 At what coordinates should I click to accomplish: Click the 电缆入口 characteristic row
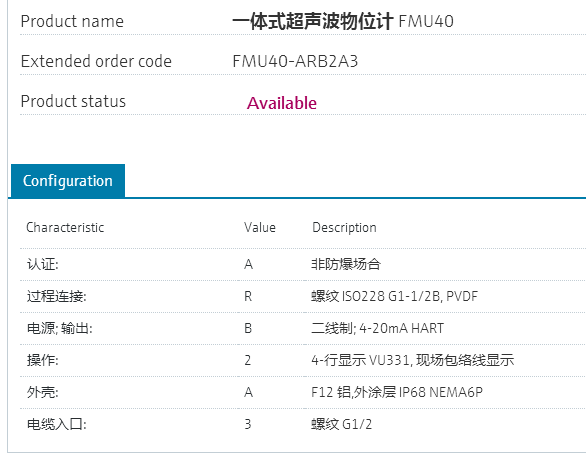click(303, 425)
